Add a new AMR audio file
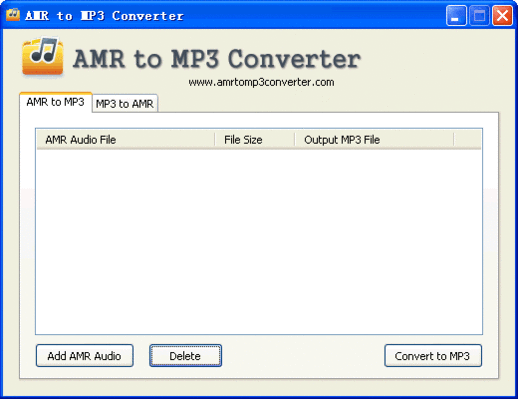 pos(85,356)
